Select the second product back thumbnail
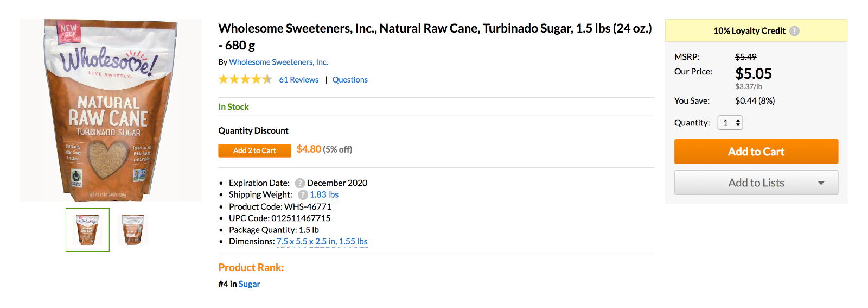 (133, 230)
